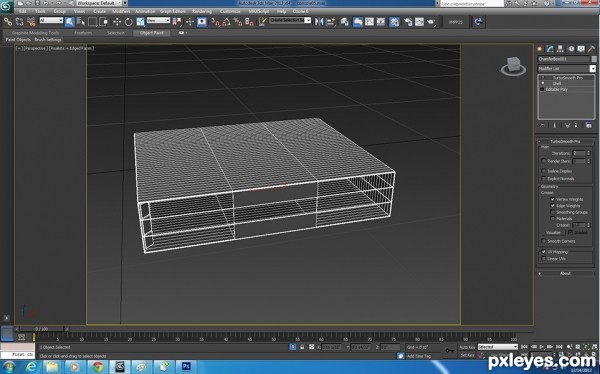Click the object color swatch

click(594, 59)
